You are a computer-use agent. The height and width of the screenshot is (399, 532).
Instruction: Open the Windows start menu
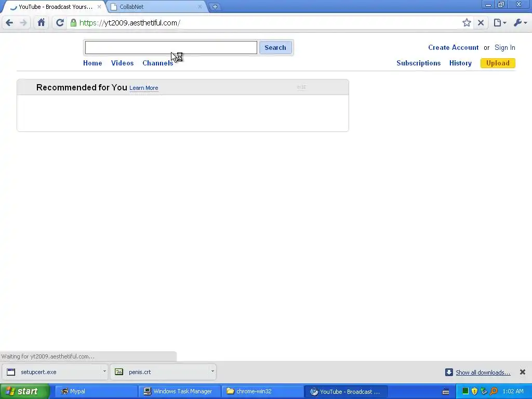[24, 392]
